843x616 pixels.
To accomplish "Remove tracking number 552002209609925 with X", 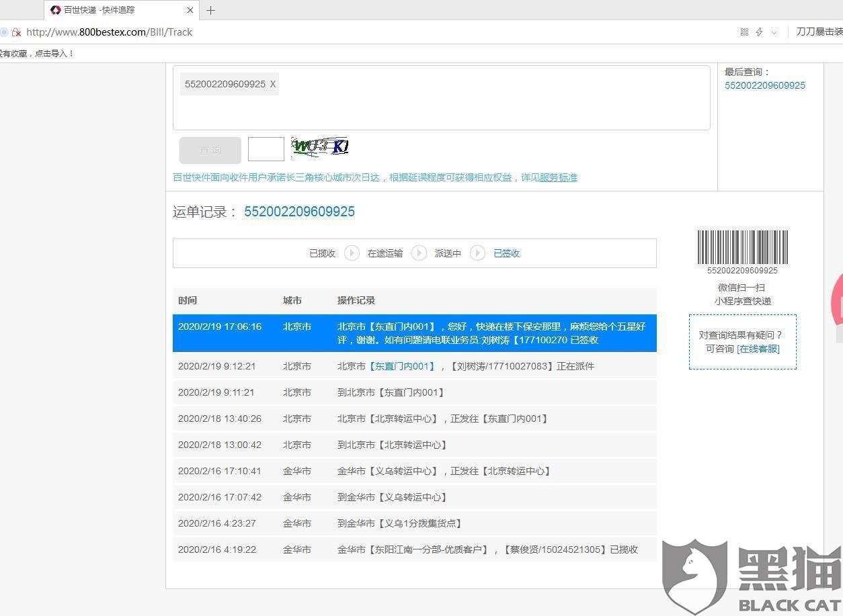I will [273, 84].
